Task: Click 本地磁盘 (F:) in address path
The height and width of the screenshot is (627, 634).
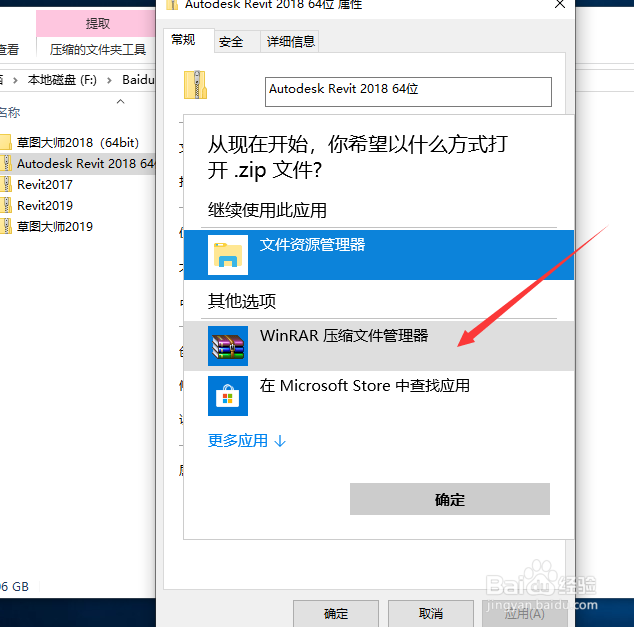Action: (x=62, y=80)
